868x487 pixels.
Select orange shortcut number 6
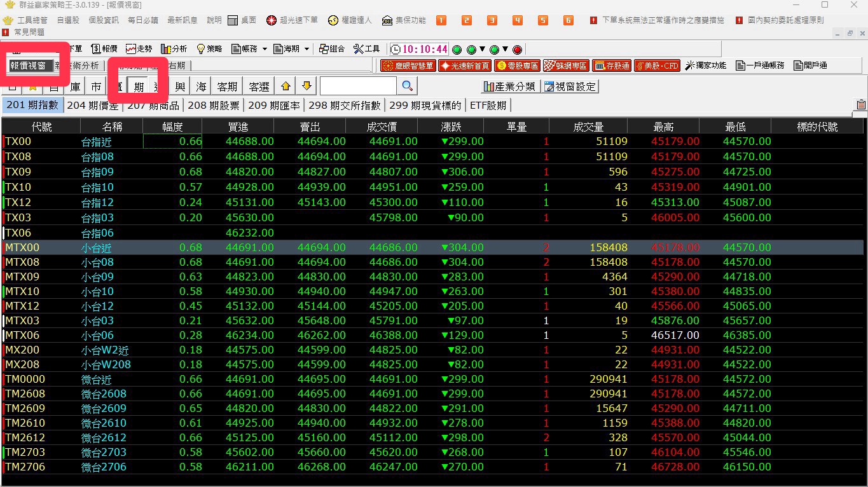coord(568,20)
